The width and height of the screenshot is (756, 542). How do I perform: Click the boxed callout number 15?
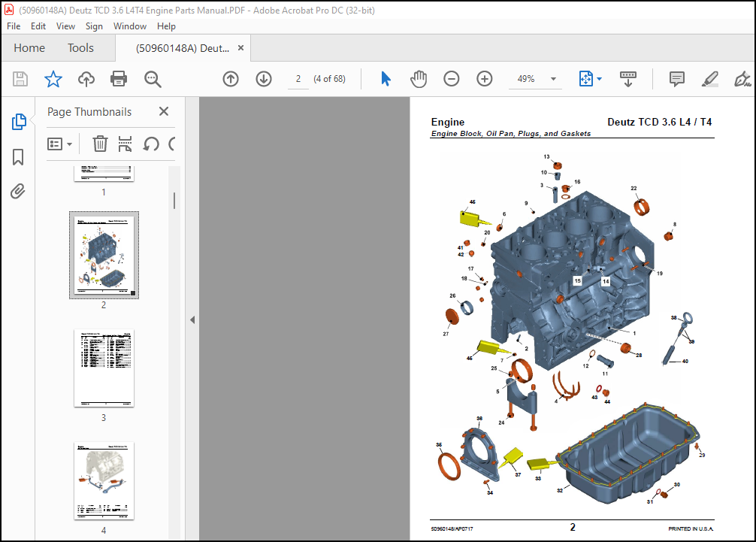click(x=578, y=280)
